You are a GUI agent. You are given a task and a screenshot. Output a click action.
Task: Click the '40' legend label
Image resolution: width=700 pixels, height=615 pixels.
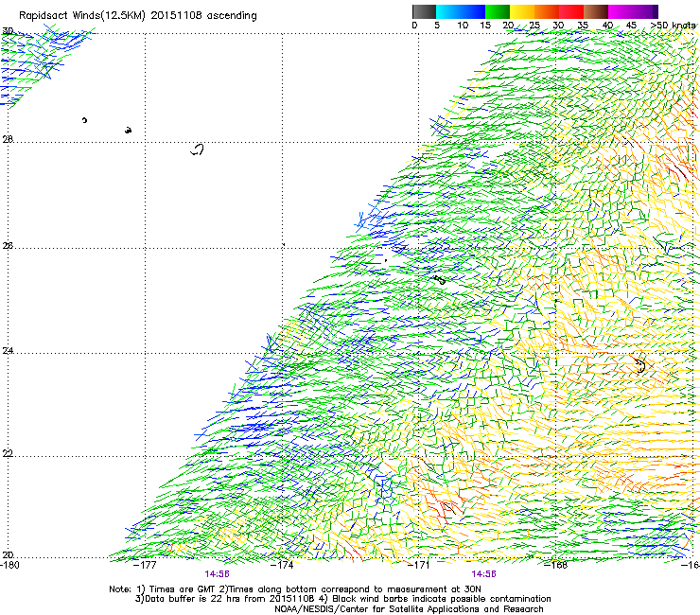click(x=607, y=26)
